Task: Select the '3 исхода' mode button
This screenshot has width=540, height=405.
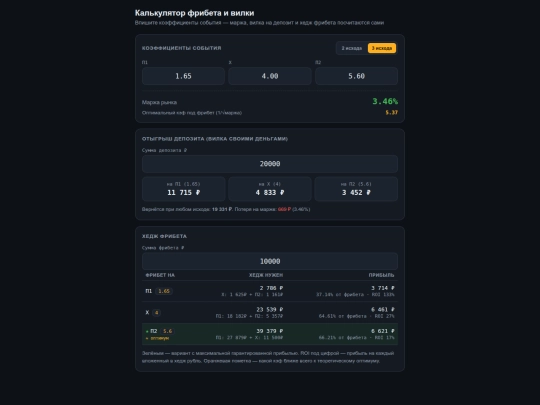Action: [382, 48]
